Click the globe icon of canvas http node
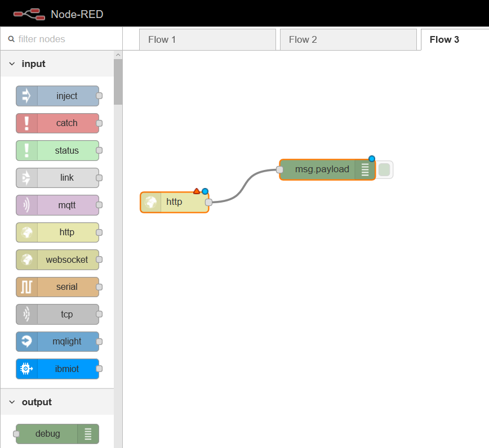 click(x=151, y=202)
